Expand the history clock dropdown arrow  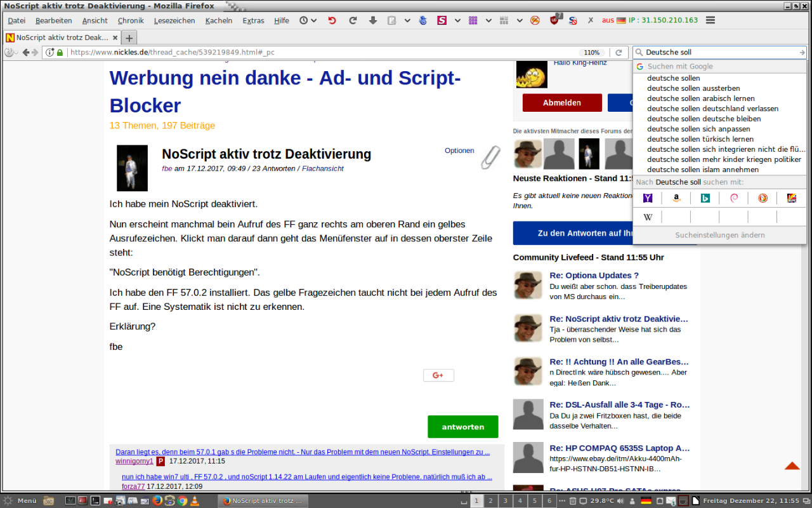click(313, 20)
